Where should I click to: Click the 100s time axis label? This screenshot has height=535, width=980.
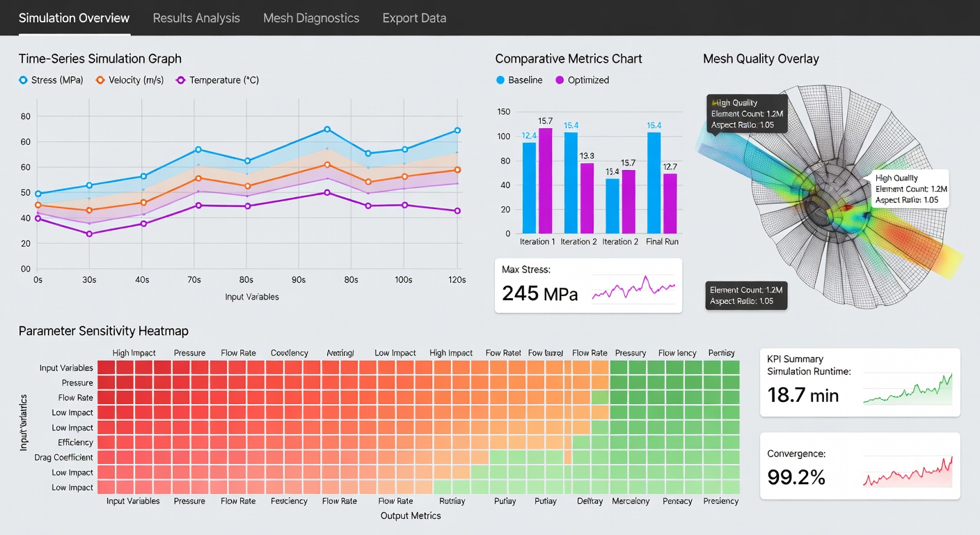coord(402,280)
